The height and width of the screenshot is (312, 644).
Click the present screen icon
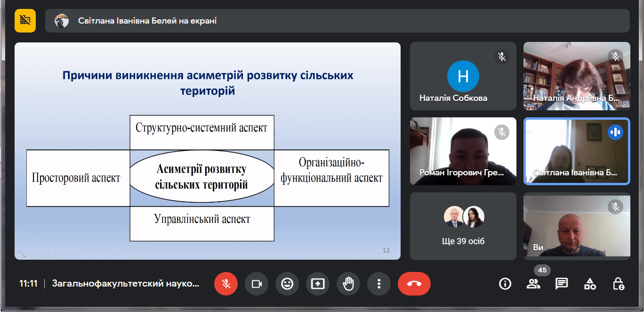318,284
